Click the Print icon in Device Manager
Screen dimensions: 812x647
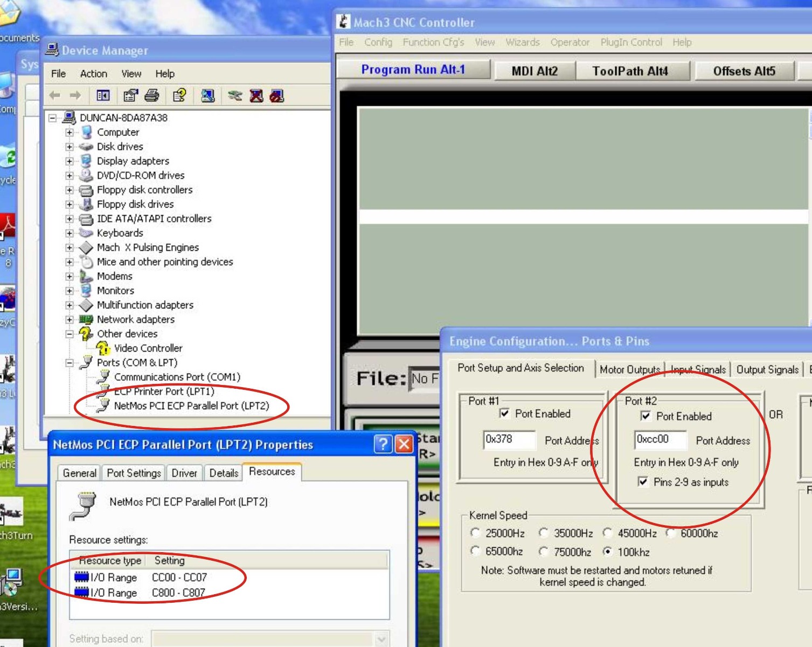(x=152, y=95)
